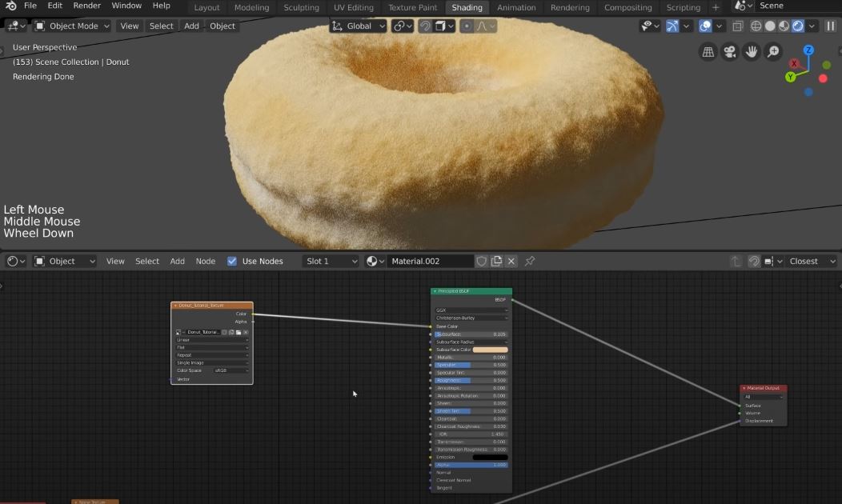Adjust the Specular slider in Principled BSDF

[x=471, y=365]
